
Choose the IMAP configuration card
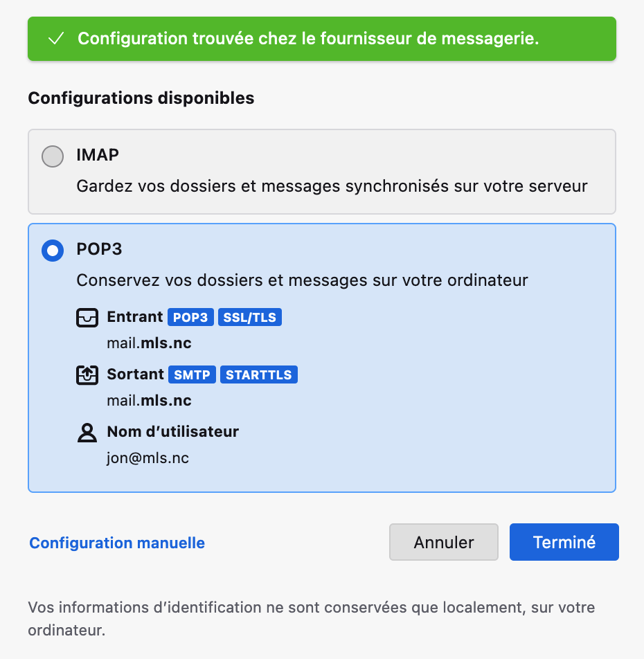tap(322, 172)
